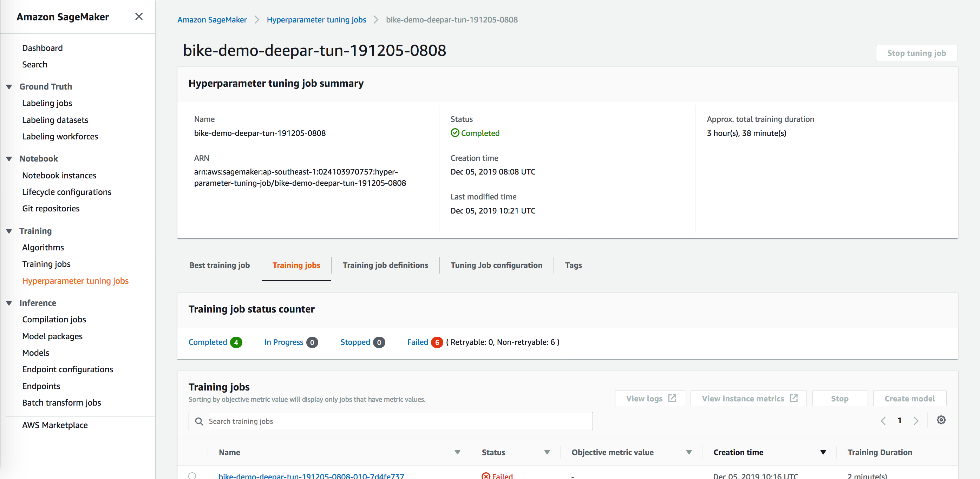Screen dimensions: 980x479
Task: Open Hyperparameter tuning jobs in sidebar
Action: pos(75,281)
